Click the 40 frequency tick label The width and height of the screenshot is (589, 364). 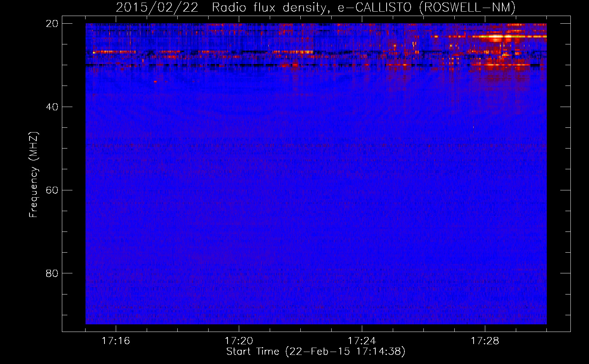(52, 107)
